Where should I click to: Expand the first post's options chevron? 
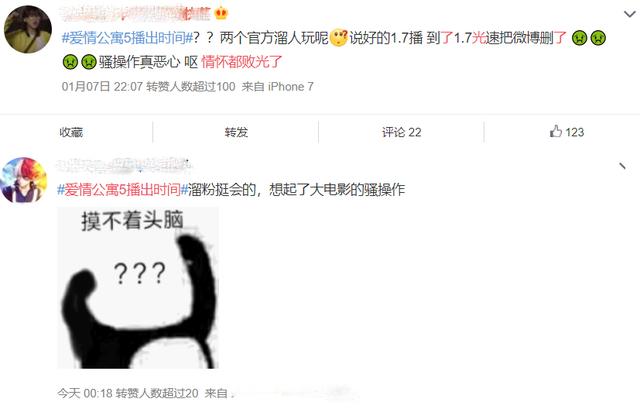pos(629,15)
